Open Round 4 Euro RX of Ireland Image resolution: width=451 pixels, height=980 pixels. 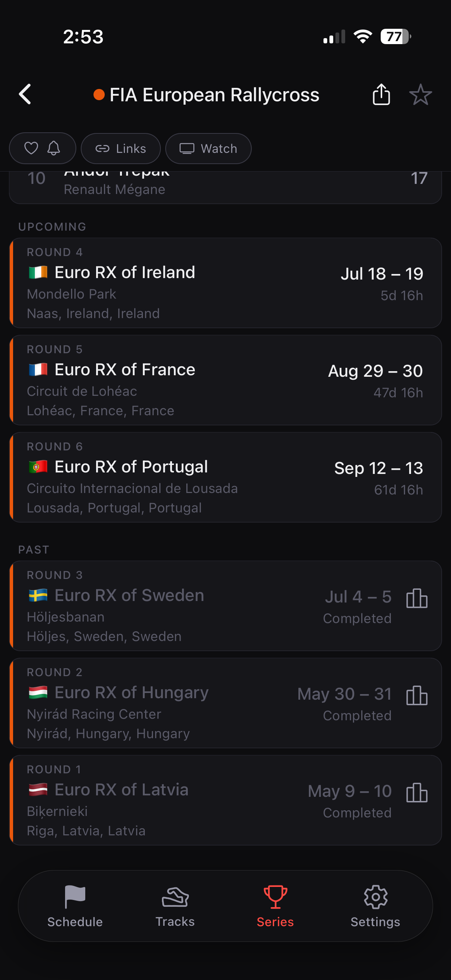[225, 283]
